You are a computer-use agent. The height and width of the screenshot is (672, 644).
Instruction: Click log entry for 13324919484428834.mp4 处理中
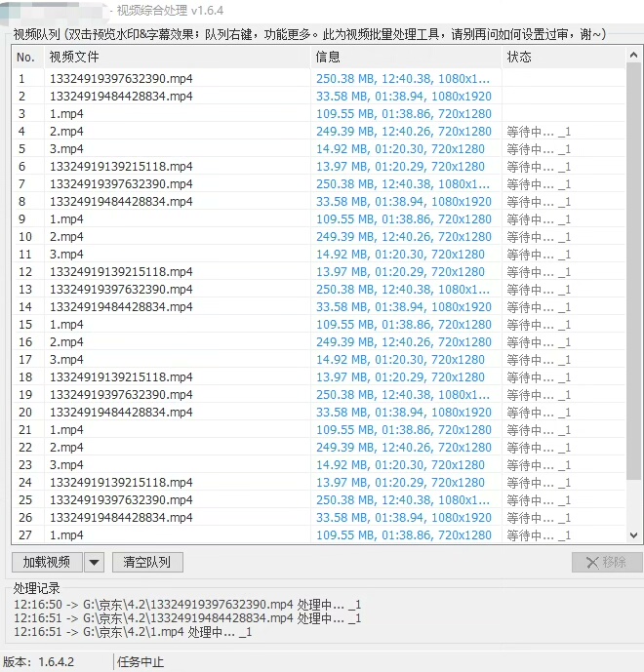coord(187,618)
